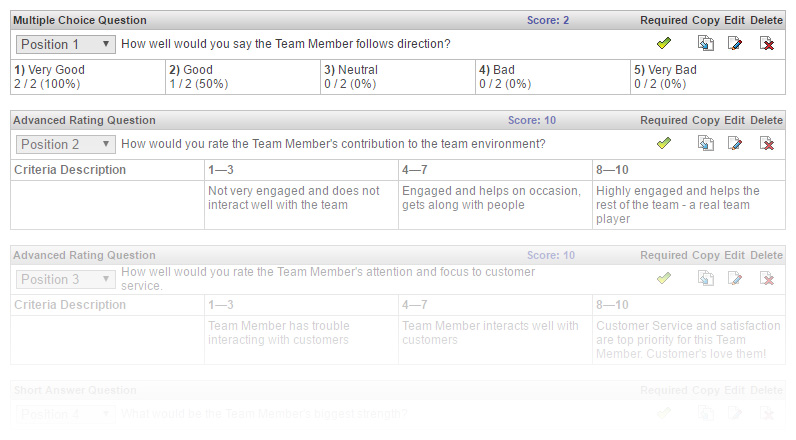This screenshot has width=796, height=440.
Task: Open the Position 2 dropdown
Action: coord(66,144)
